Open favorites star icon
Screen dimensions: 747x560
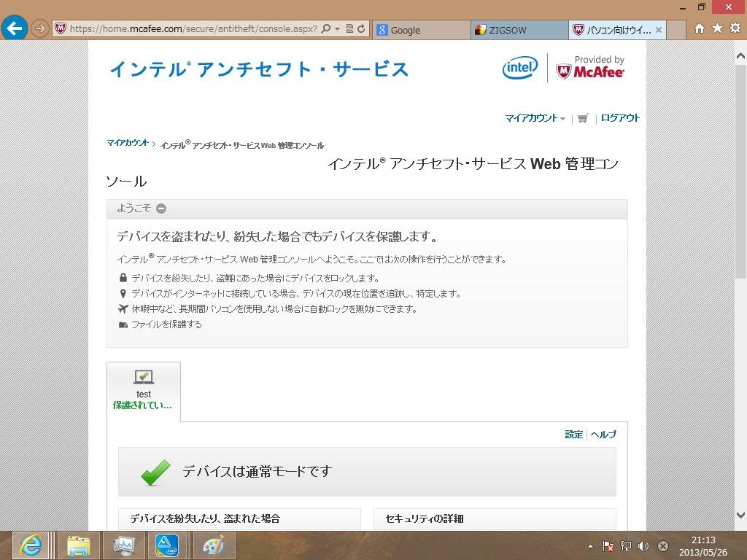(x=718, y=28)
